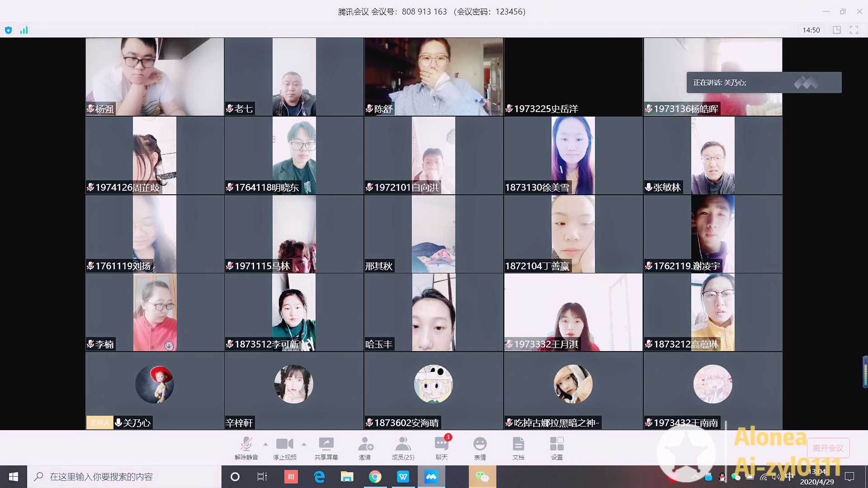Screen dimensions: 868x488
Task: Toggle fullscreen mode icon at top right
Action: pyautogui.click(x=854, y=30)
